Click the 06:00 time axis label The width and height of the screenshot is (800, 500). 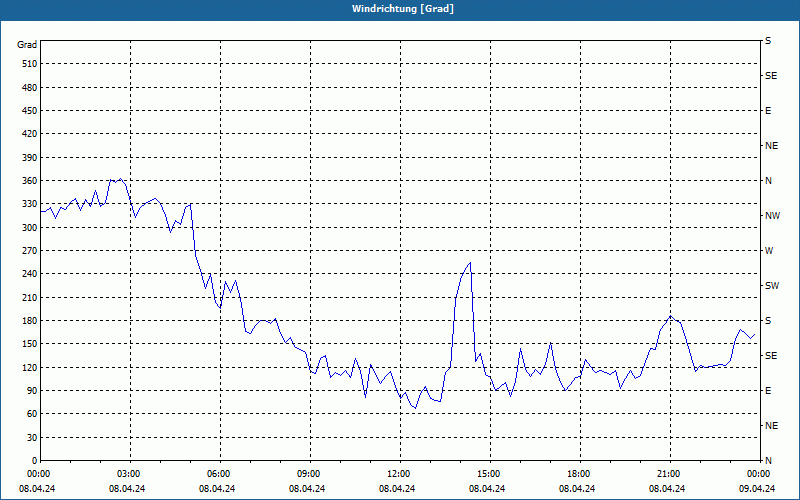tap(219, 474)
